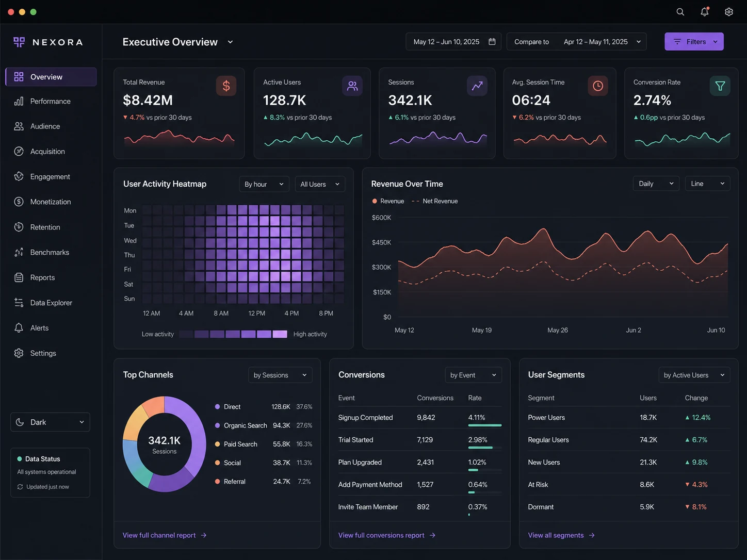747x560 pixels.
Task: Expand the Executive Overview title dropdown
Action: pos(230,42)
